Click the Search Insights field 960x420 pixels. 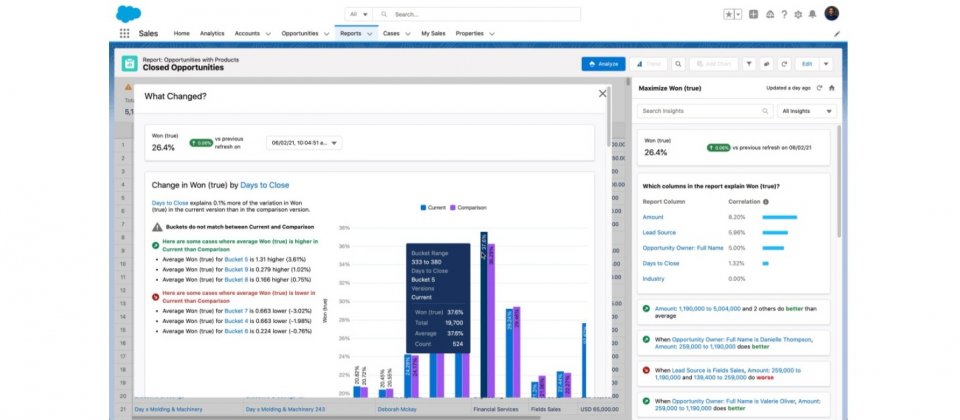click(705, 111)
